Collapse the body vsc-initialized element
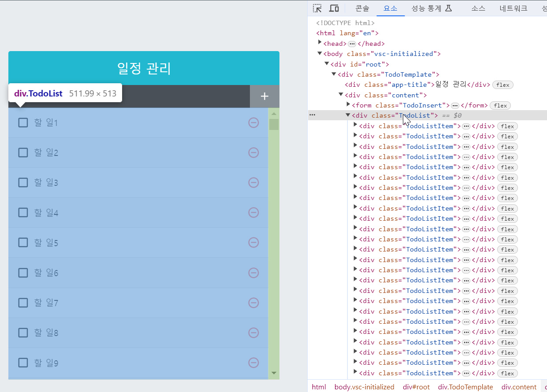Screen dimensions: 547x392 (x=320, y=53)
